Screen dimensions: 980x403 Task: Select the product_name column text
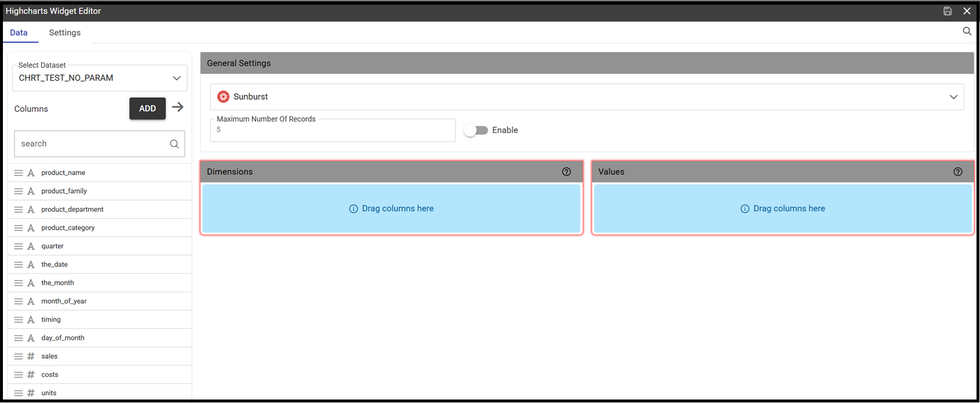coord(63,173)
